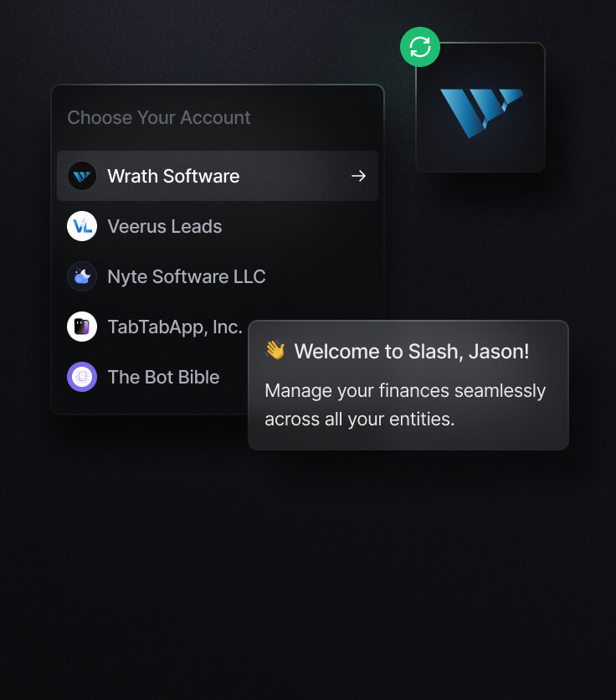Click the Welcome to Slash, Jason! title
The height and width of the screenshot is (700, 616).
pos(411,352)
